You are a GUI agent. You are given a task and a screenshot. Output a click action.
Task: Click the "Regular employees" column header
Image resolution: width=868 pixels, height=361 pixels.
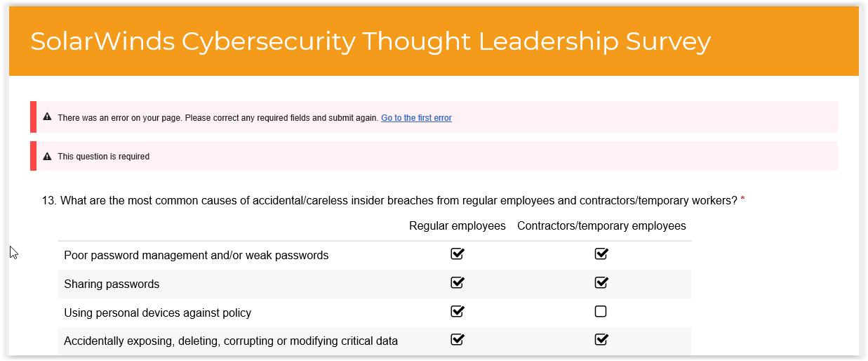(x=458, y=226)
